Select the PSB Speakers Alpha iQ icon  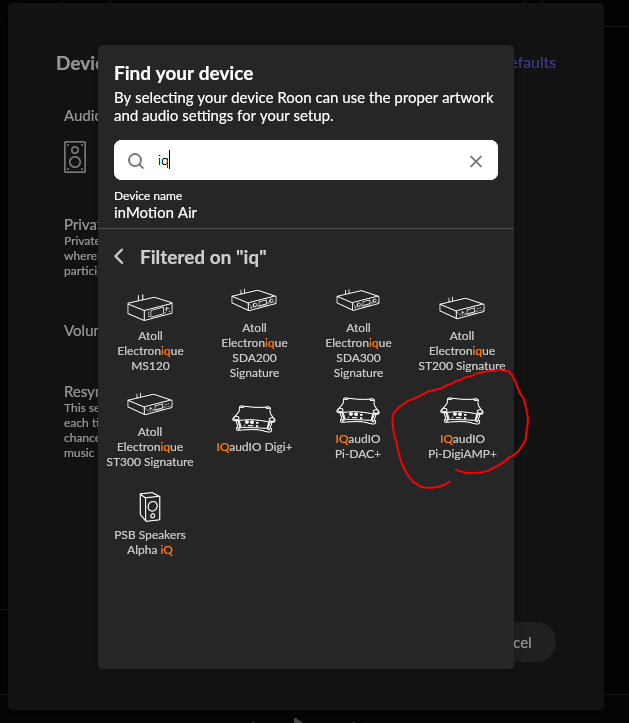click(150, 507)
